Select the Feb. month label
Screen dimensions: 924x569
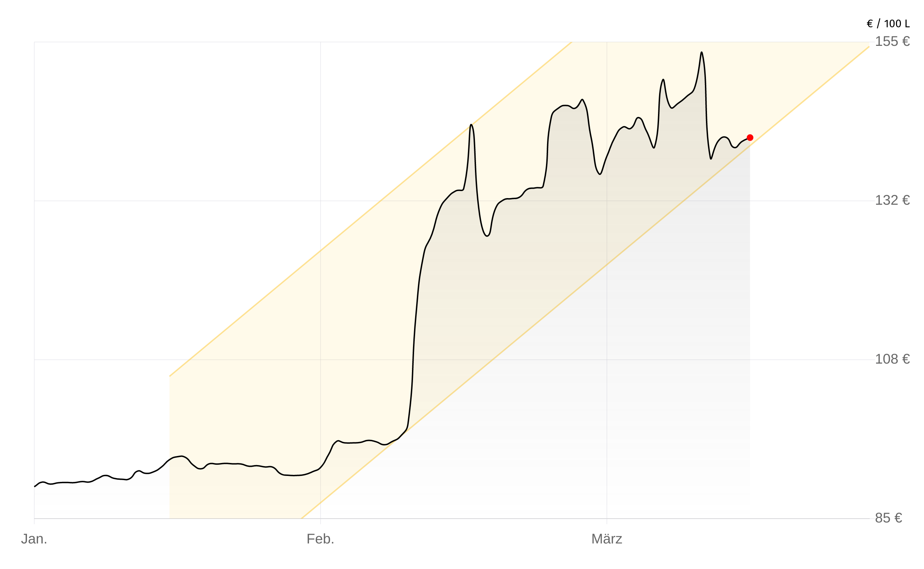[x=320, y=539]
